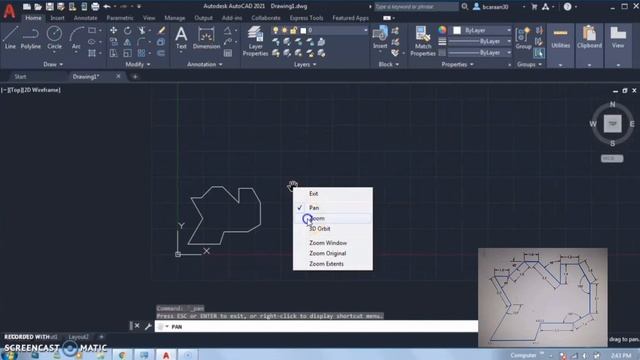Image resolution: width=640 pixels, height=360 pixels.
Task: Choose Pan in the context menu
Action: [313, 208]
